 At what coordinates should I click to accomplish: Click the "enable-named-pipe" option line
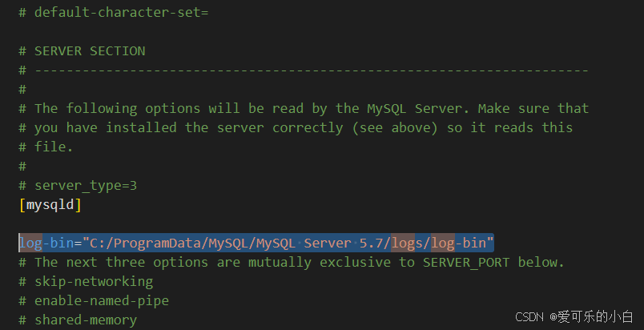coord(101,300)
